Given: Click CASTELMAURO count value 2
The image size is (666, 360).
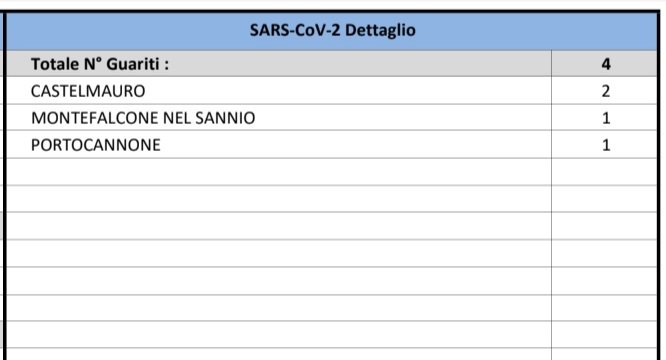Looking at the screenshot, I should pyautogui.click(x=606, y=91).
